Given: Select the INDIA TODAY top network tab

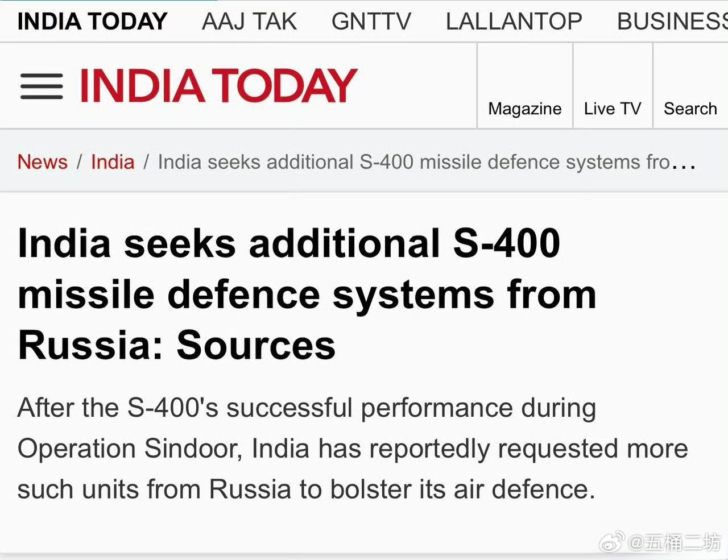Looking at the screenshot, I should (92, 22).
